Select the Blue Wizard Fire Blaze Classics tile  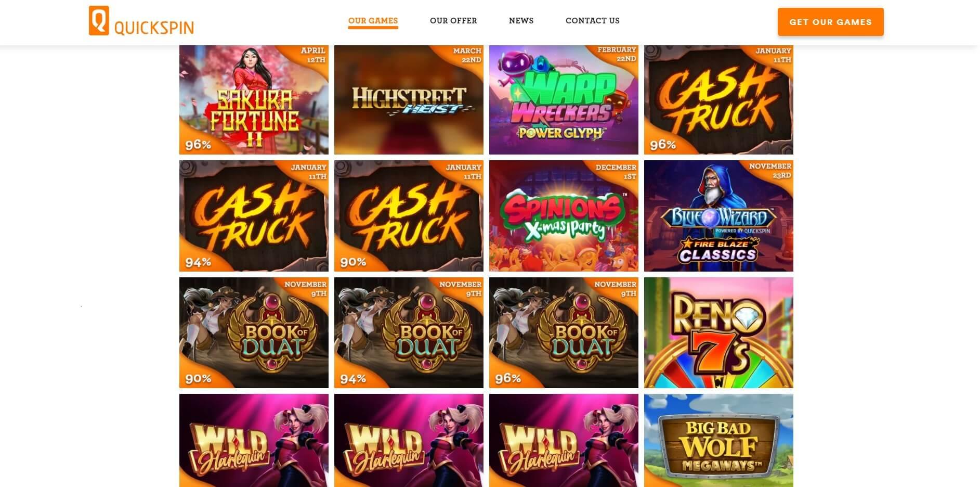coord(718,216)
